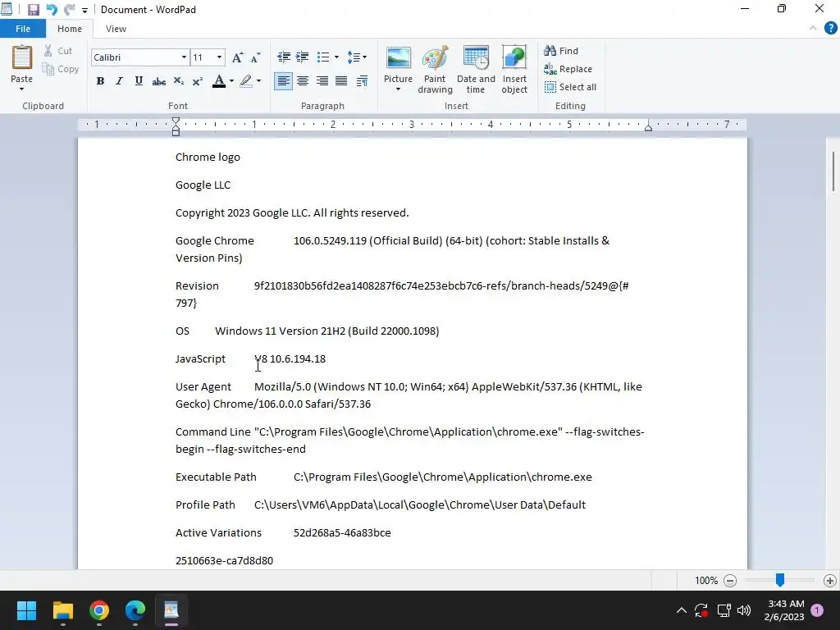Copy the selected text
This screenshot has width=840, height=630.
point(61,69)
